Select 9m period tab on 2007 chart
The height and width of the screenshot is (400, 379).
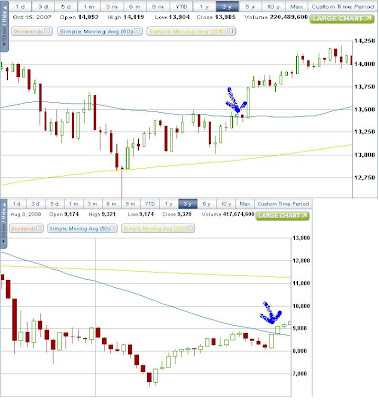(x=158, y=6)
